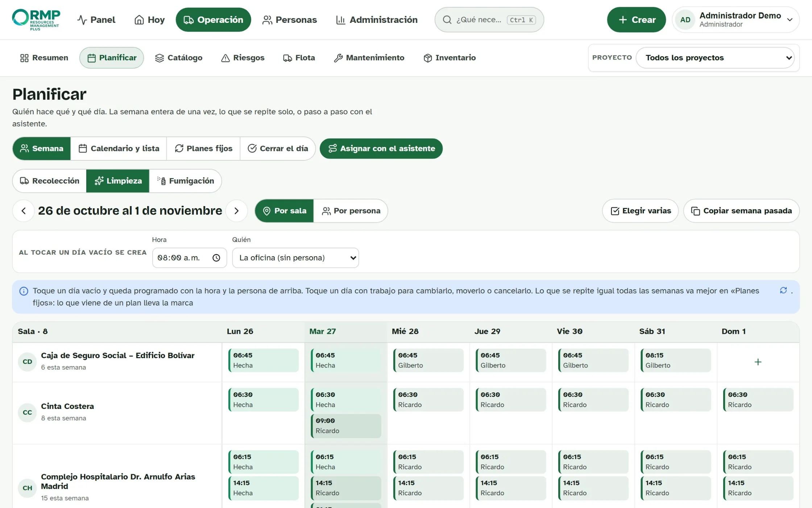The width and height of the screenshot is (812, 508).
Task: Open Panel from the top navigation
Action: click(x=96, y=20)
